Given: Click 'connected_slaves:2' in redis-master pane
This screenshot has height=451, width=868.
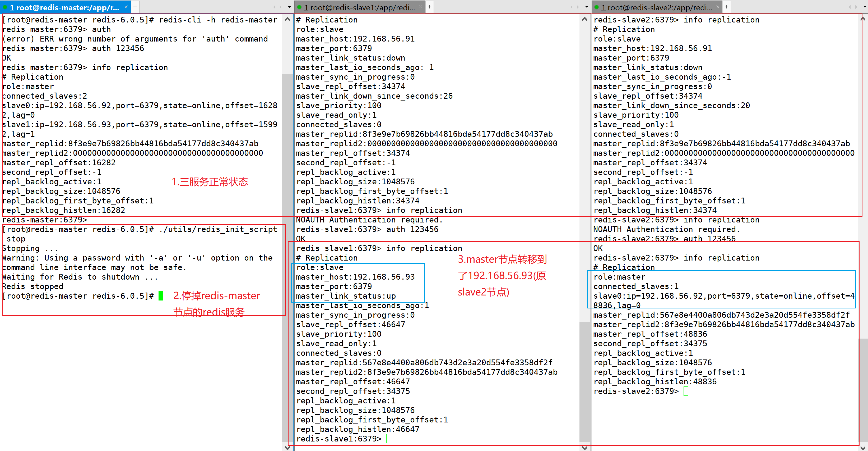Looking at the screenshot, I should 44,96.
